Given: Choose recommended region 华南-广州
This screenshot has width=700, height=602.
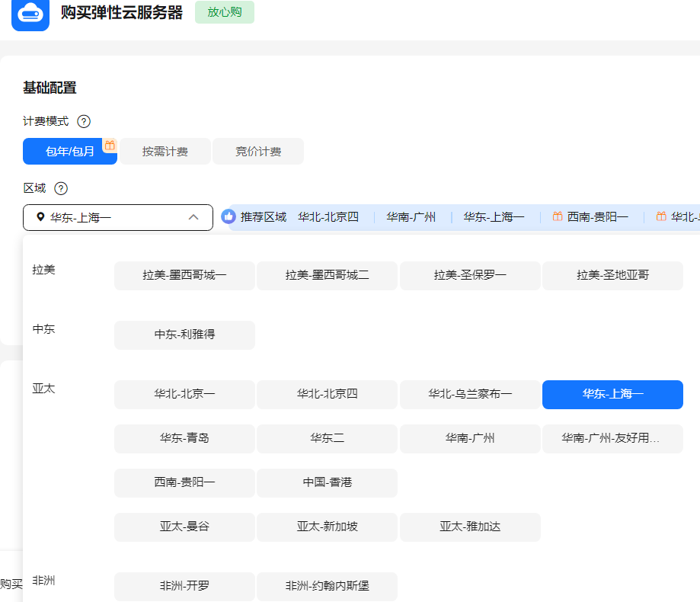Looking at the screenshot, I should [411, 217].
